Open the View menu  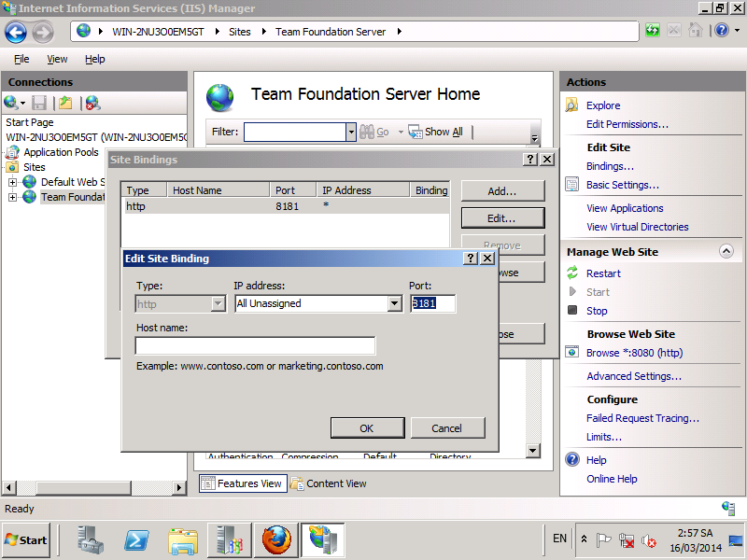pyautogui.click(x=57, y=59)
